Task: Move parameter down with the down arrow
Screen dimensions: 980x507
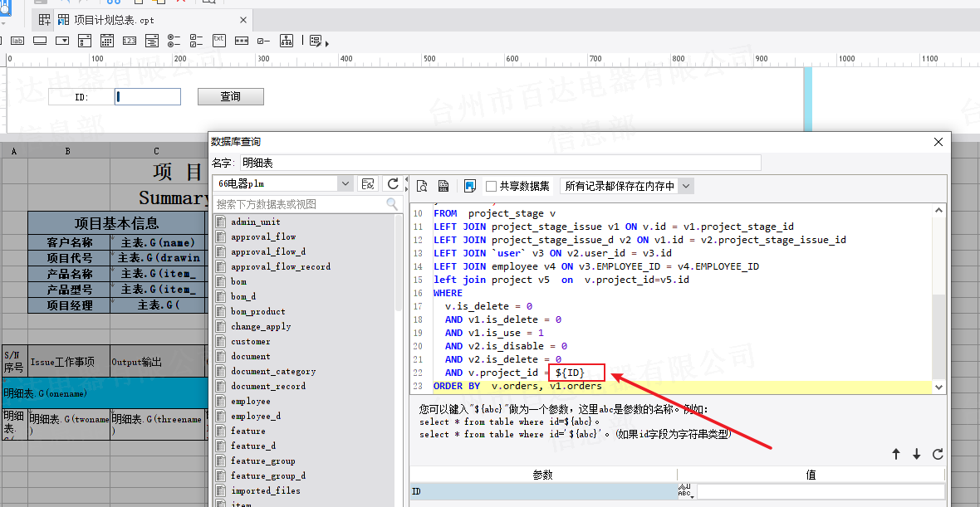Action: [x=917, y=454]
